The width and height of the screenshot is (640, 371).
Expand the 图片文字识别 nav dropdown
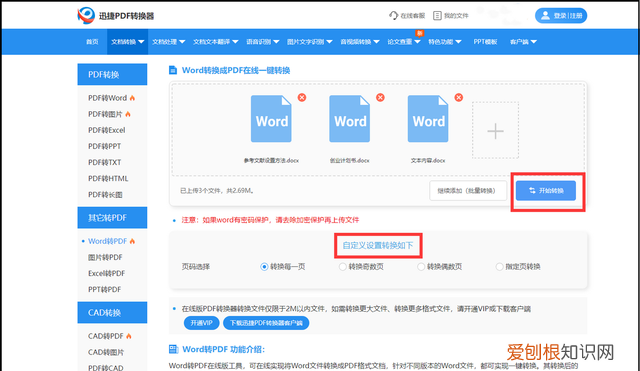309,42
